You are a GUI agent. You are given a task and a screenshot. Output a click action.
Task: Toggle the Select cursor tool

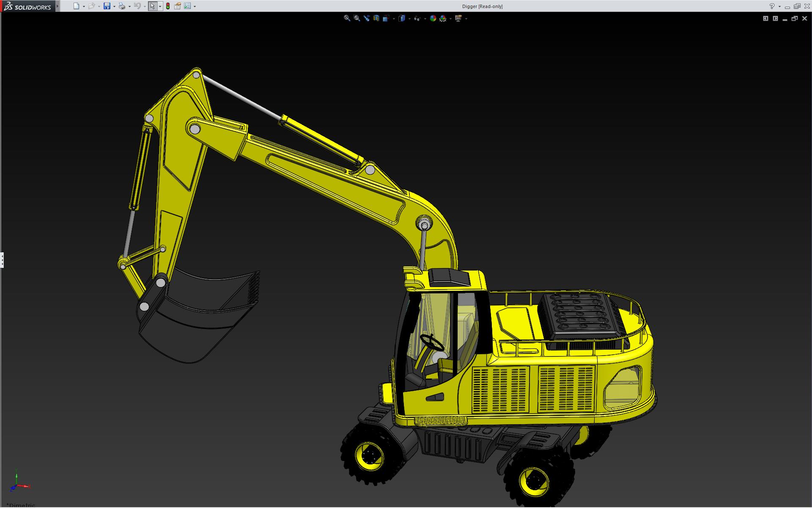[x=152, y=6]
